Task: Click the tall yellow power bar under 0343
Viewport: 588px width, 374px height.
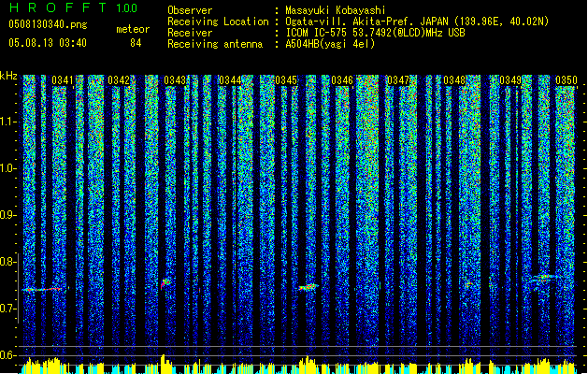Action: [163, 363]
